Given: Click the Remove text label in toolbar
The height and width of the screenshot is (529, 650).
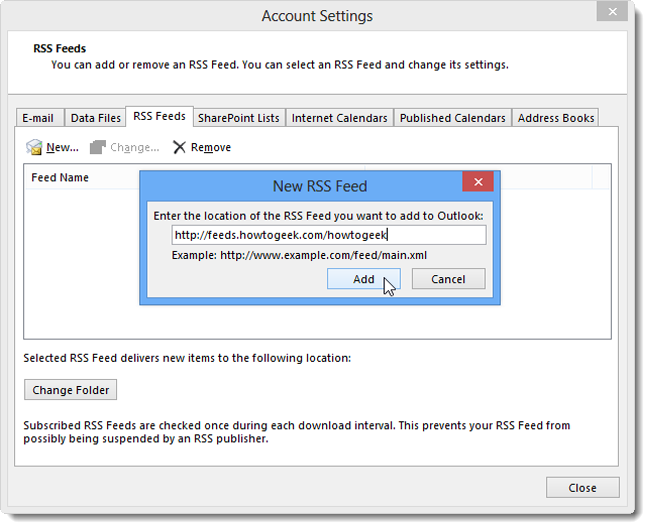Looking at the screenshot, I should point(211,147).
